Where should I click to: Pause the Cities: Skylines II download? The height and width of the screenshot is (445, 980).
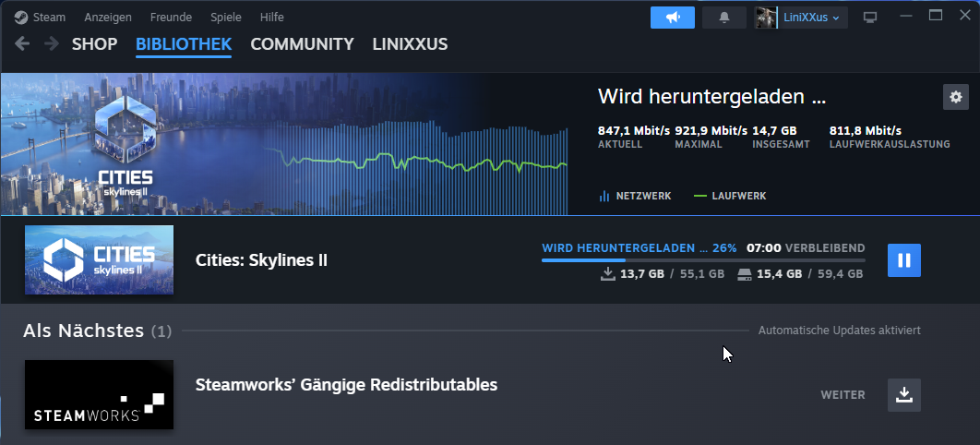(x=903, y=260)
